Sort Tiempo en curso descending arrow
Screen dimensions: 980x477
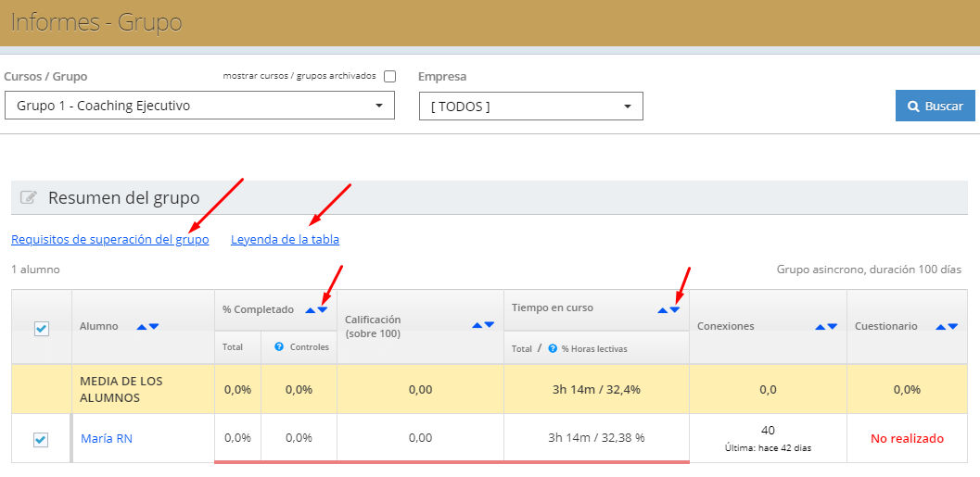coord(675,310)
